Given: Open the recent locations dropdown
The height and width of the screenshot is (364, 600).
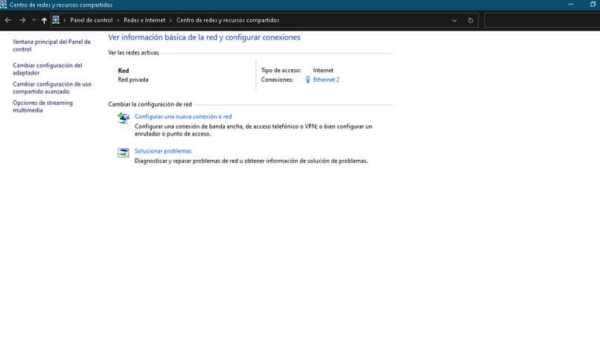Looking at the screenshot, I should click(33, 20).
